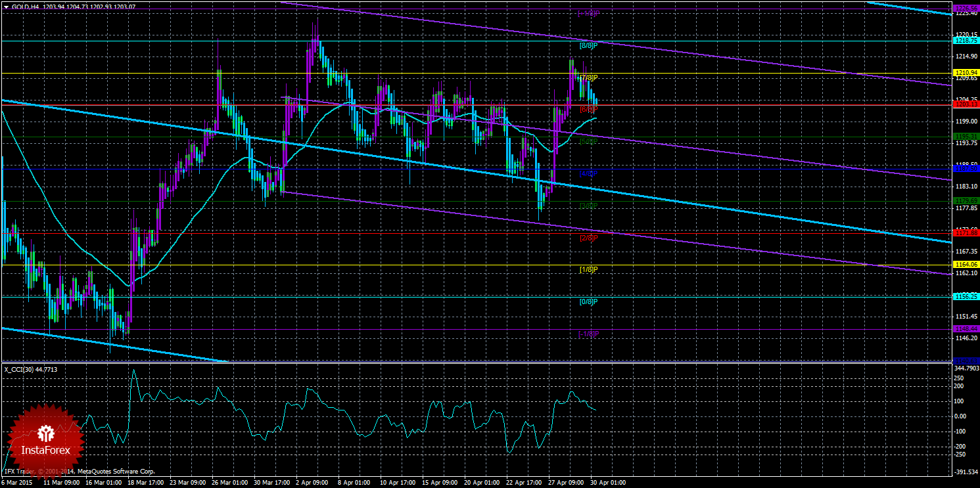
Task: Click the -391.534 CCI scale value
Action: click(967, 472)
